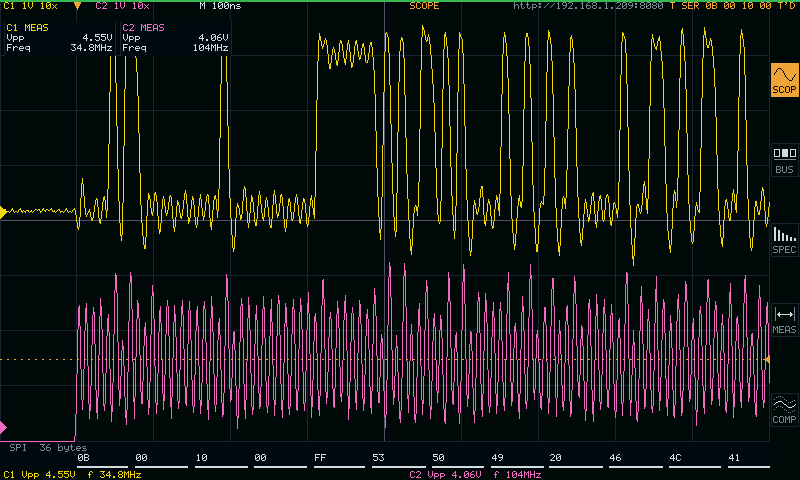Open the C1 1V 10x channel settings
800x480 pixels.
(x=30, y=6)
